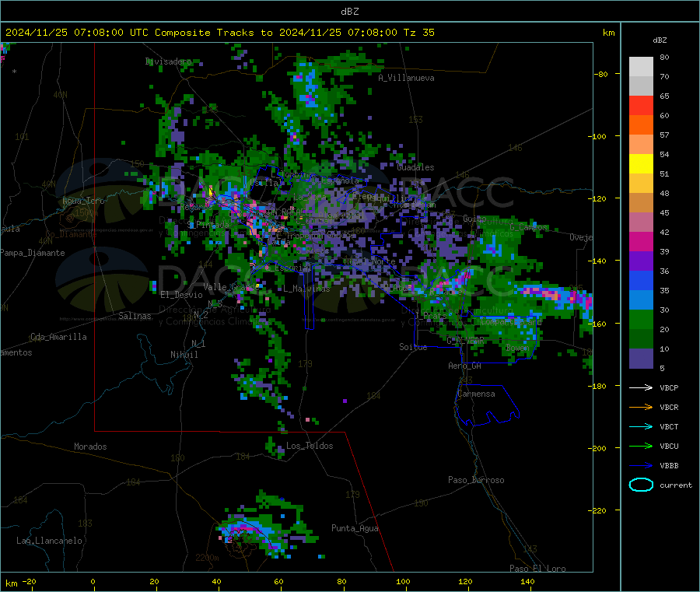This screenshot has width=700, height=592.
Task: Click the 2200m elevation label
Action: pyautogui.click(x=207, y=558)
